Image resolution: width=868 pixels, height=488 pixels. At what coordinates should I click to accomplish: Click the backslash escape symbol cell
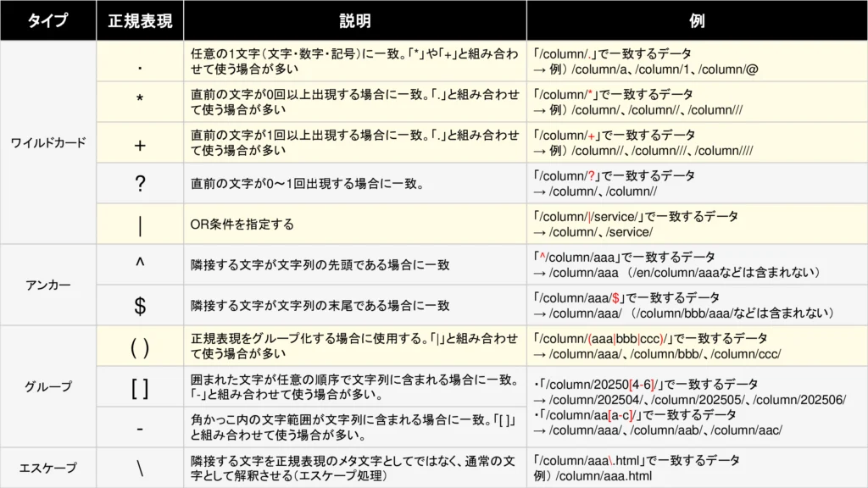[x=142, y=465]
